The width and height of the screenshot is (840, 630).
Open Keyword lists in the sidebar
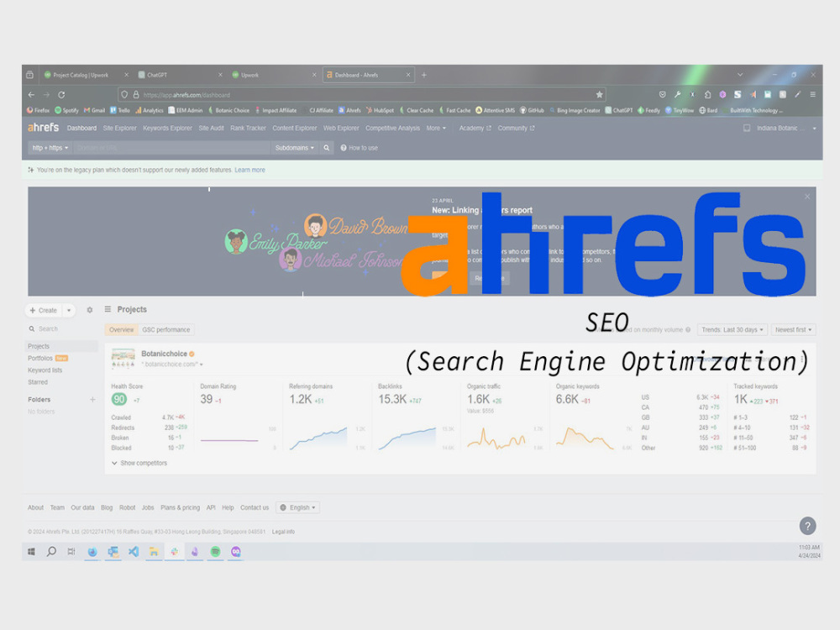[45, 370]
